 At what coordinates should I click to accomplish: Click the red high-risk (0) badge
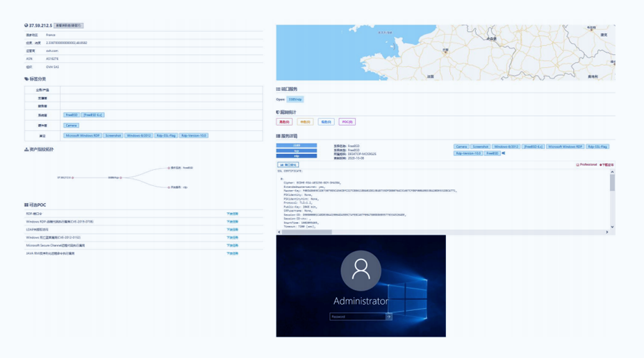pos(284,122)
